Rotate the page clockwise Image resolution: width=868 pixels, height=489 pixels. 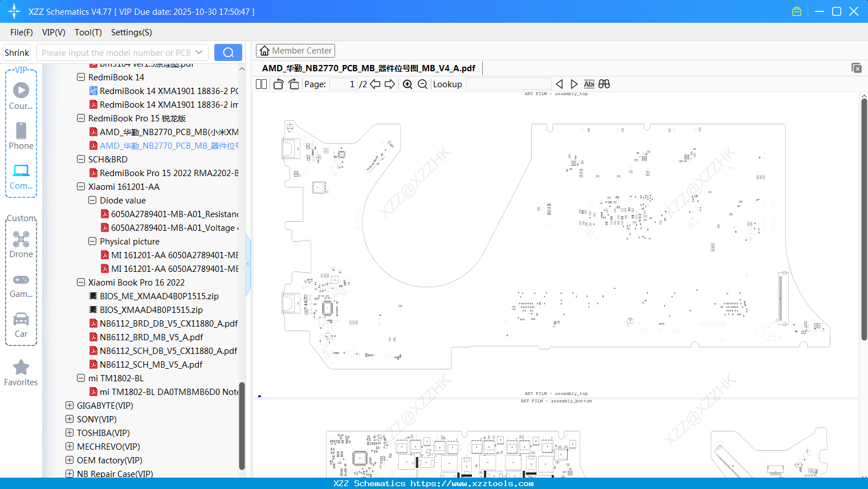coord(294,84)
